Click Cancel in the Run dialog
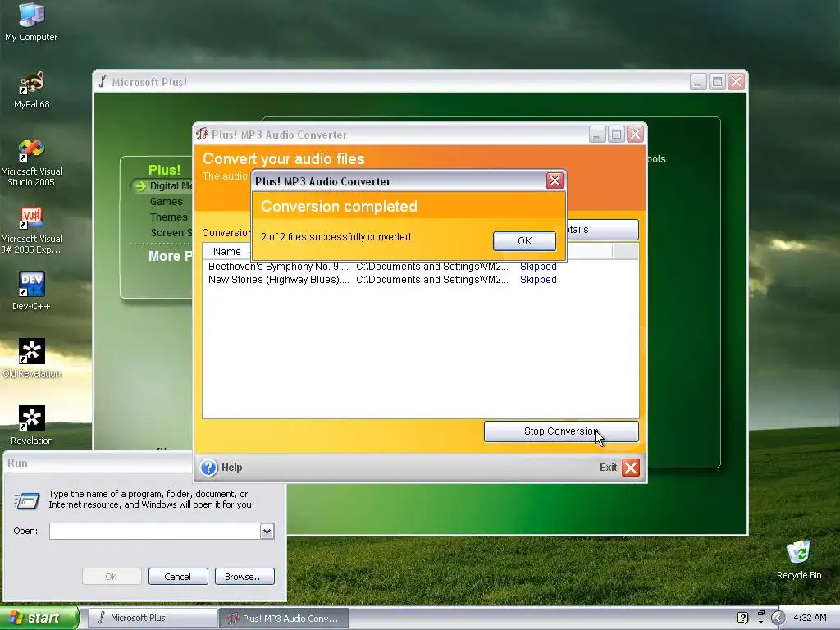The width and height of the screenshot is (840, 630). (178, 577)
